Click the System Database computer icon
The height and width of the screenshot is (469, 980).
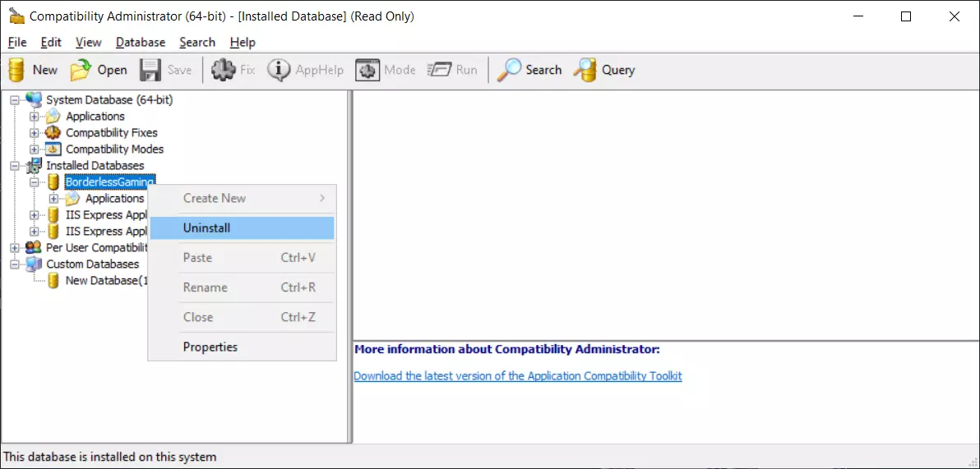(x=35, y=100)
